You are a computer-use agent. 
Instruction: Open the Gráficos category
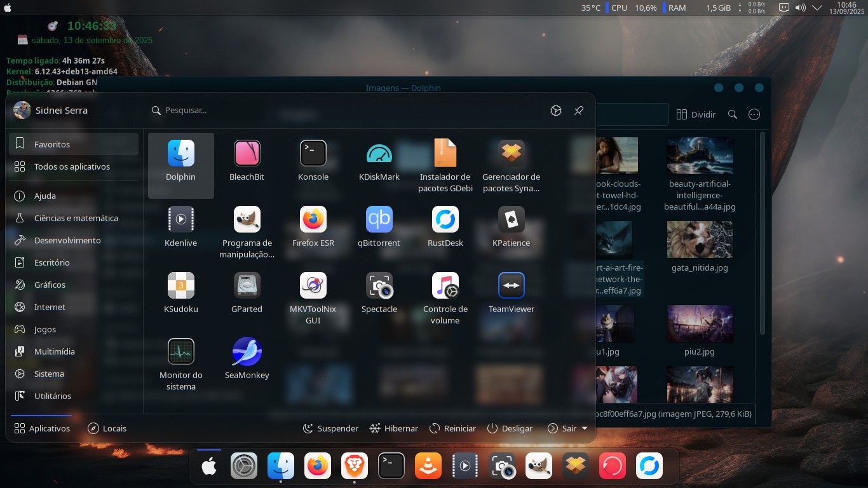pyautogui.click(x=74, y=285)
